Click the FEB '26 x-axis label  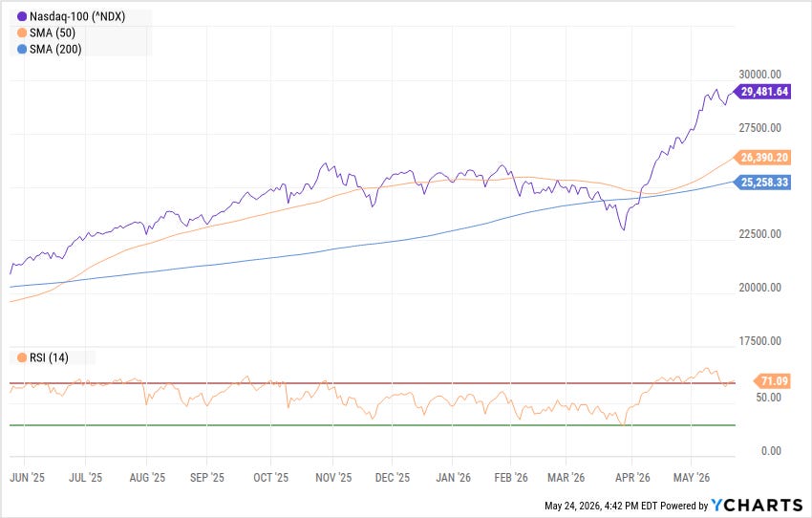click(511, 478)
